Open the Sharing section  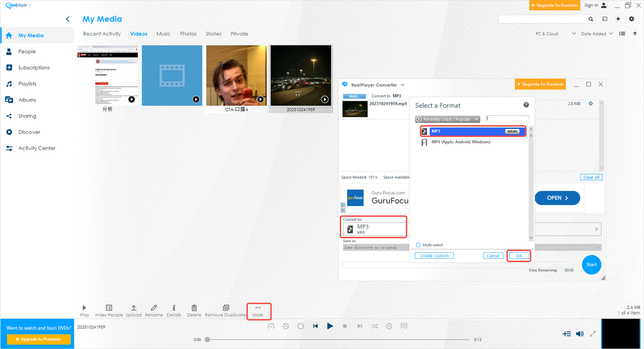27,116
